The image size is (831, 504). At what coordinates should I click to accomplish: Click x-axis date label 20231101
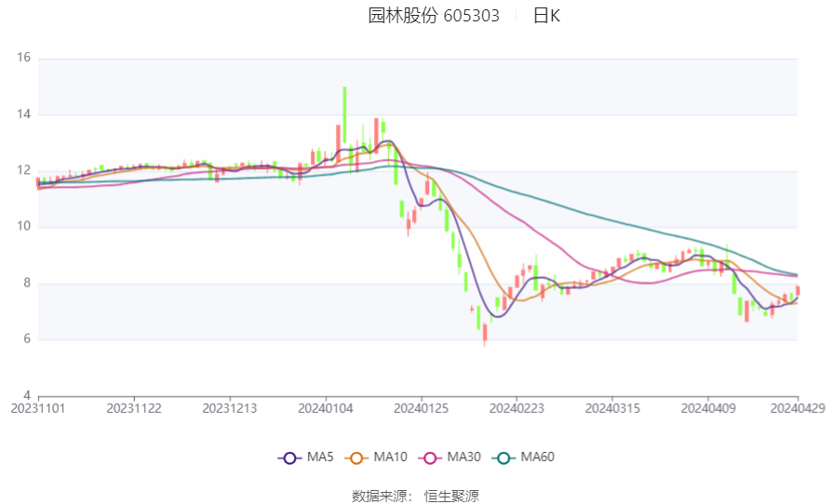[x=37, y=409]
